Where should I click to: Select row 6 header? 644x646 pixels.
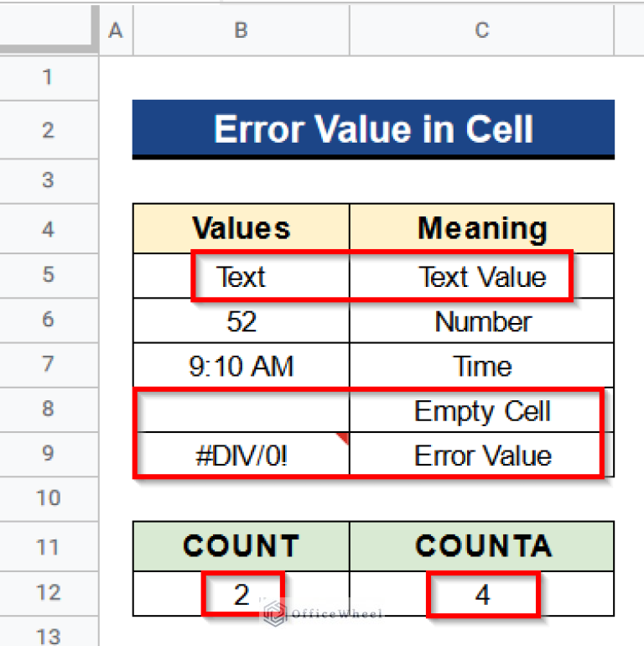point(49,320)
